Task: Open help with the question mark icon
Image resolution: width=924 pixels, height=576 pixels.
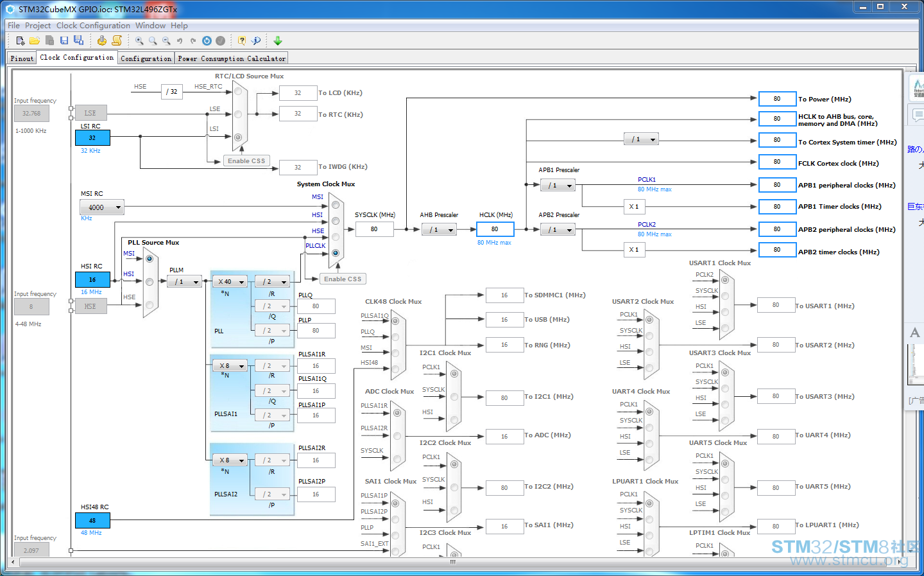Action: 242,40
